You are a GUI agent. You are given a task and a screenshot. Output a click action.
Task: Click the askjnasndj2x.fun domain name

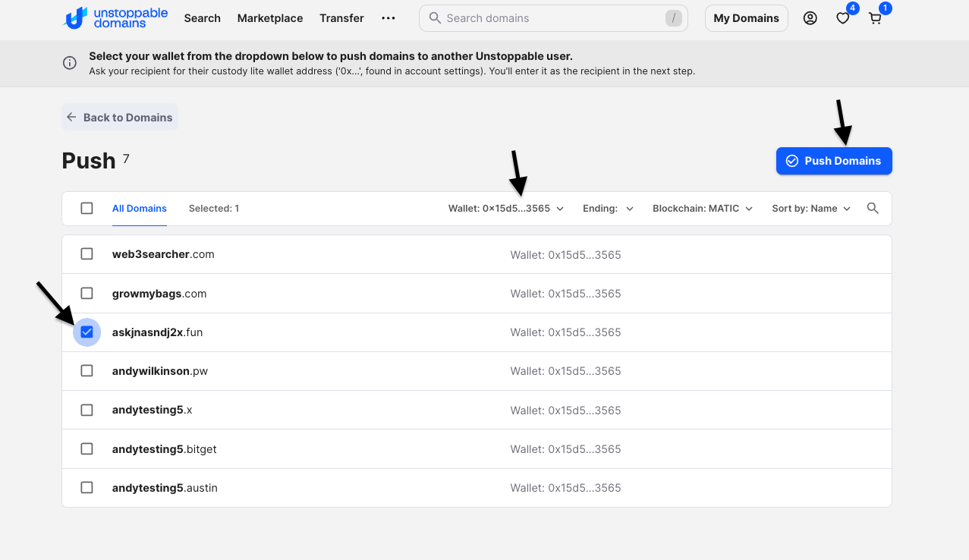pyautogui.click(x=157, y=332)
